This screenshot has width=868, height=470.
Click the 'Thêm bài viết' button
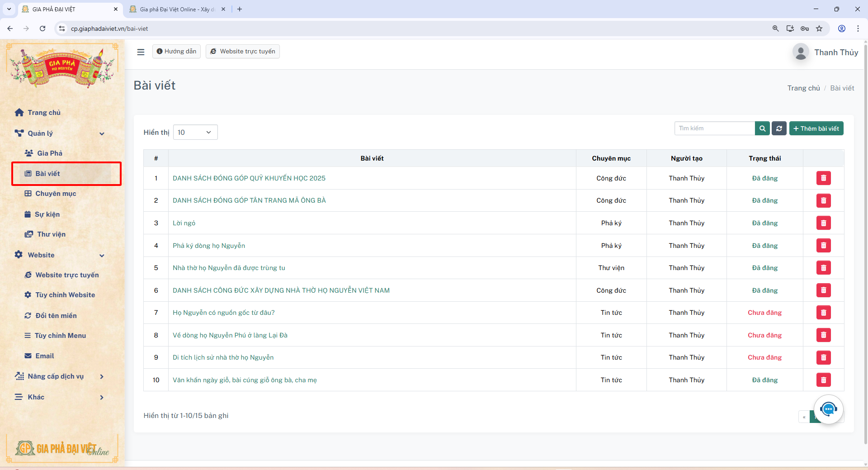(816, 128)
